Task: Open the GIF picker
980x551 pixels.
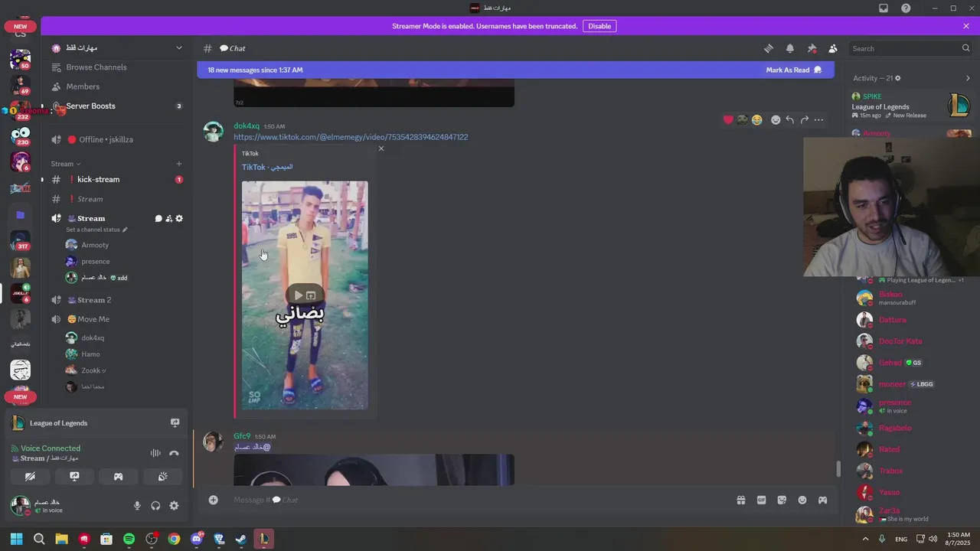Action: (x=761, y=500)
